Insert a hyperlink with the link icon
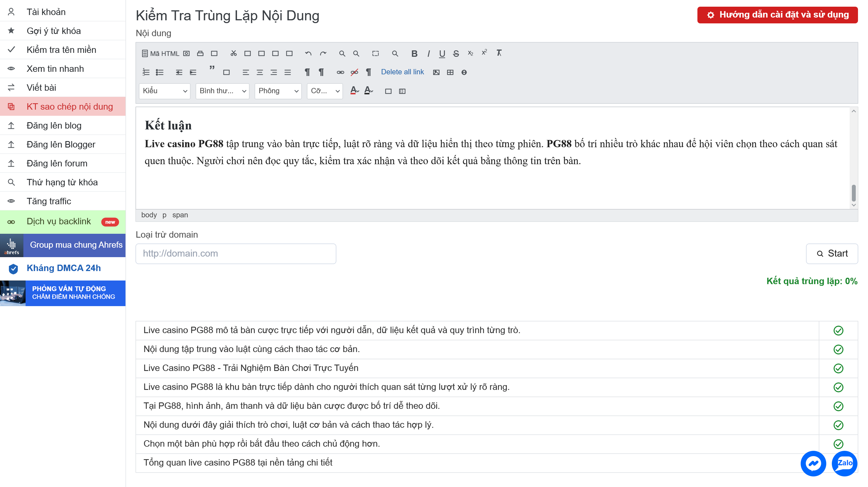 (x=340, y=72)
